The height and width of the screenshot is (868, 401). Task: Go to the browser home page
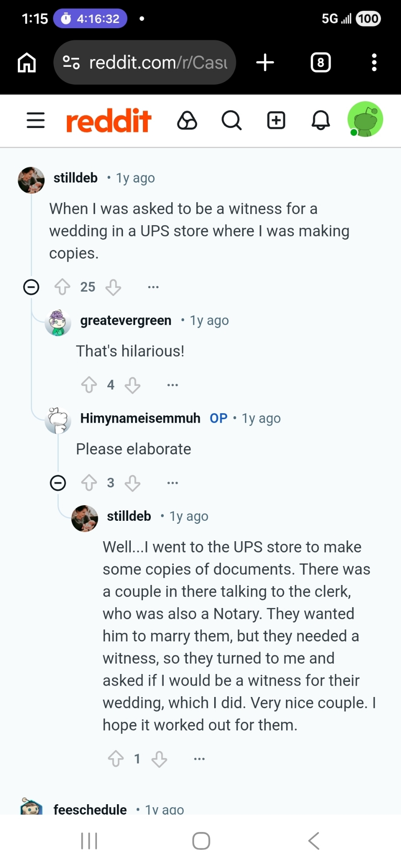[x=27, y=62]
